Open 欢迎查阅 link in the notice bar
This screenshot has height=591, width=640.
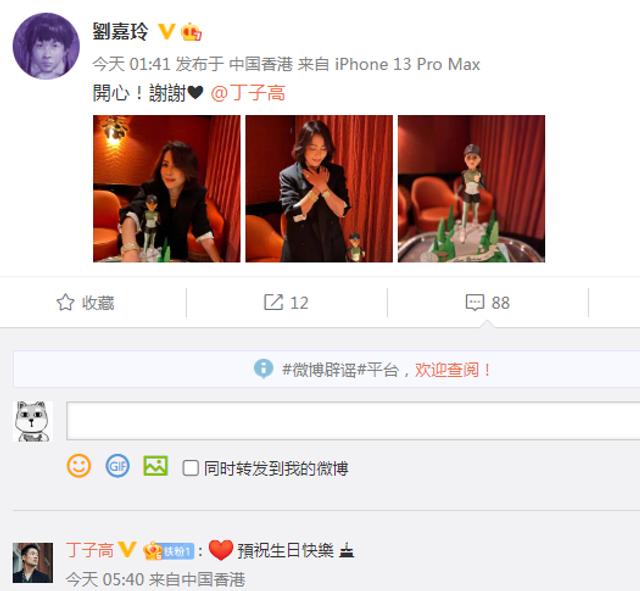tap(452, 370)
